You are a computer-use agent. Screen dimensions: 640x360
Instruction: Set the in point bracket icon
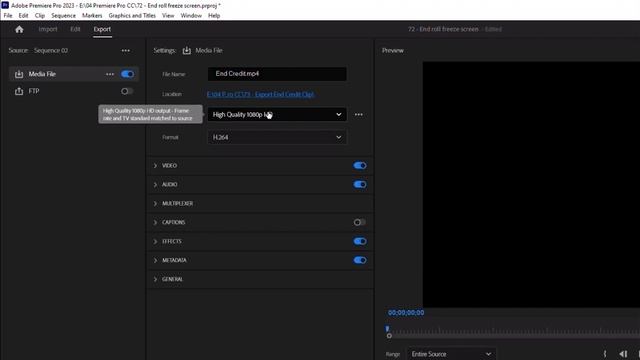pos(604,354)
